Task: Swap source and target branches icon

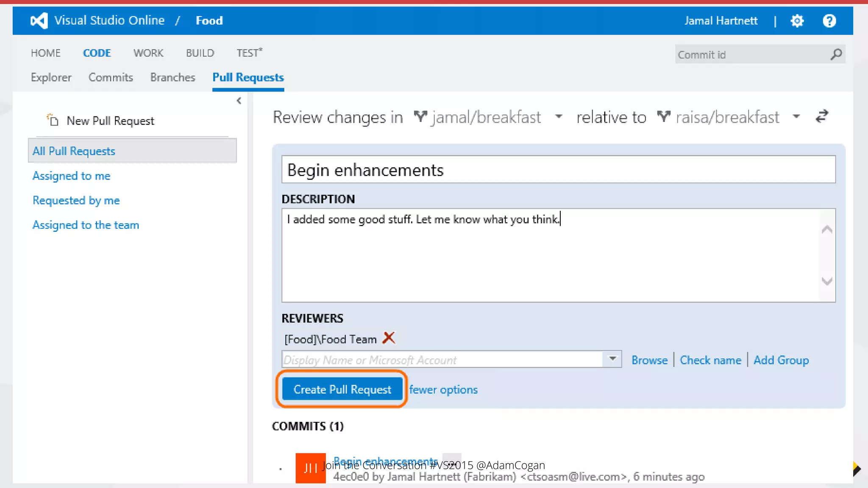Action: [822, 116]
